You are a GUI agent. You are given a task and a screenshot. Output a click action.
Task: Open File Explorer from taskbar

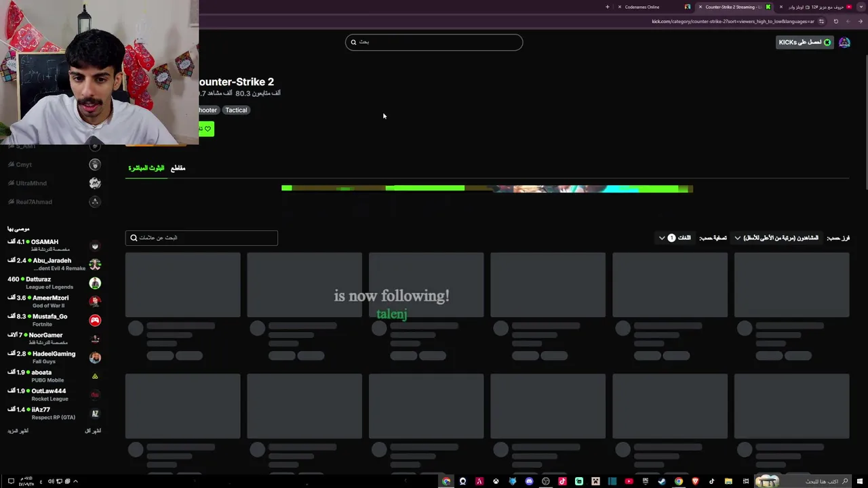click(728, 481)
